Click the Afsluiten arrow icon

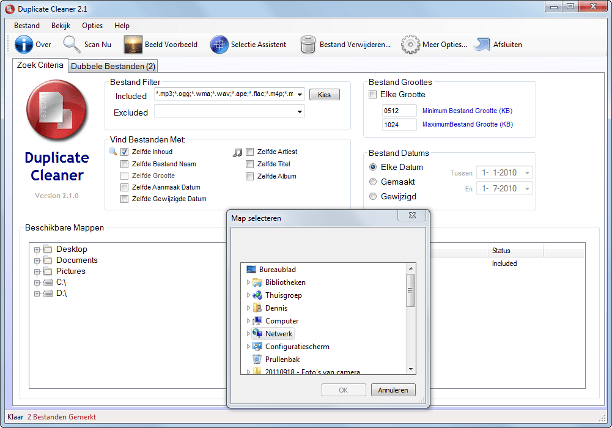point(482,44)
